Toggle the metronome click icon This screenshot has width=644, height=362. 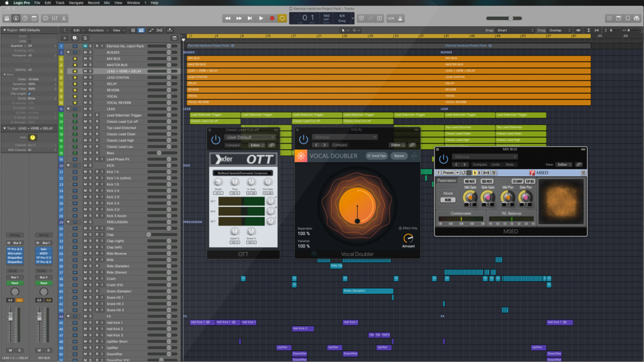400,18
